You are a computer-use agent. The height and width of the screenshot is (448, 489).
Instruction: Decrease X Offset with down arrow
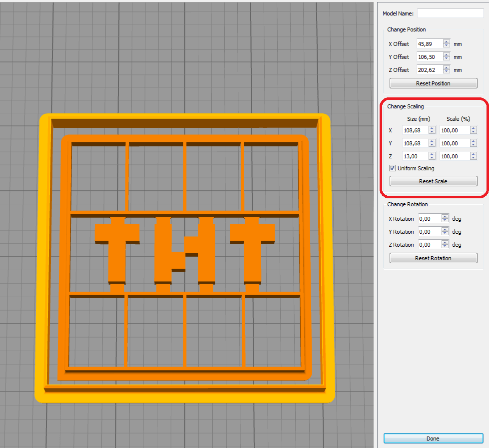(x=447, y=46)
